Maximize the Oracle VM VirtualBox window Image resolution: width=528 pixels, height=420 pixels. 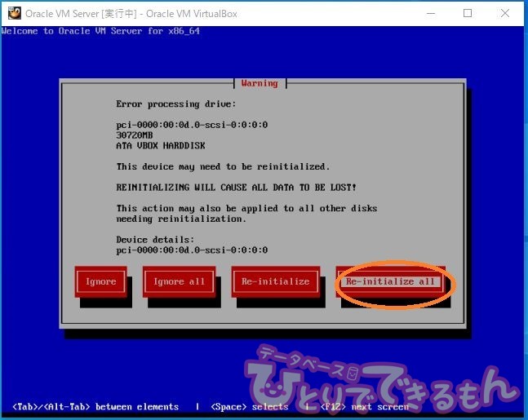click(x=468, y=13)
